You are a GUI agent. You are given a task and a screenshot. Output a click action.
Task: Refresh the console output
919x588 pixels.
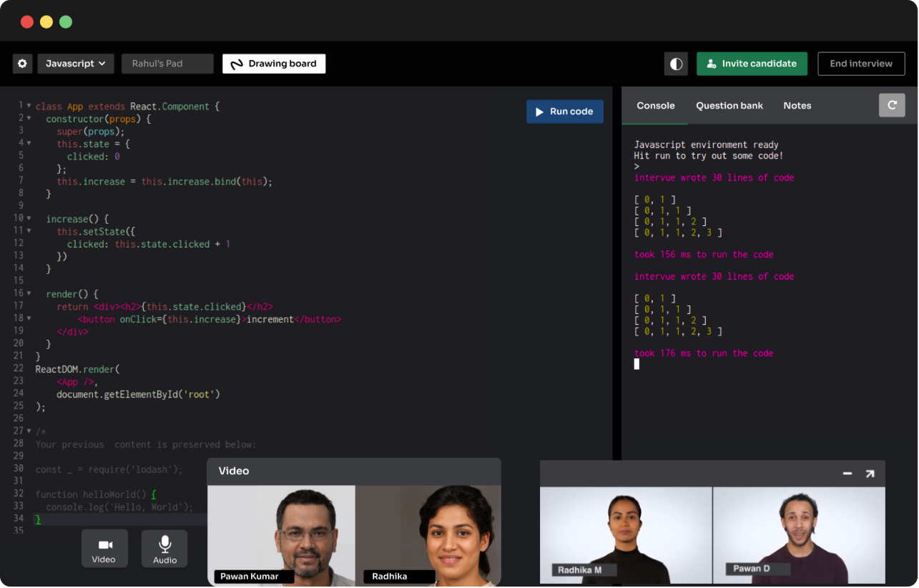(x=892, y=105)
